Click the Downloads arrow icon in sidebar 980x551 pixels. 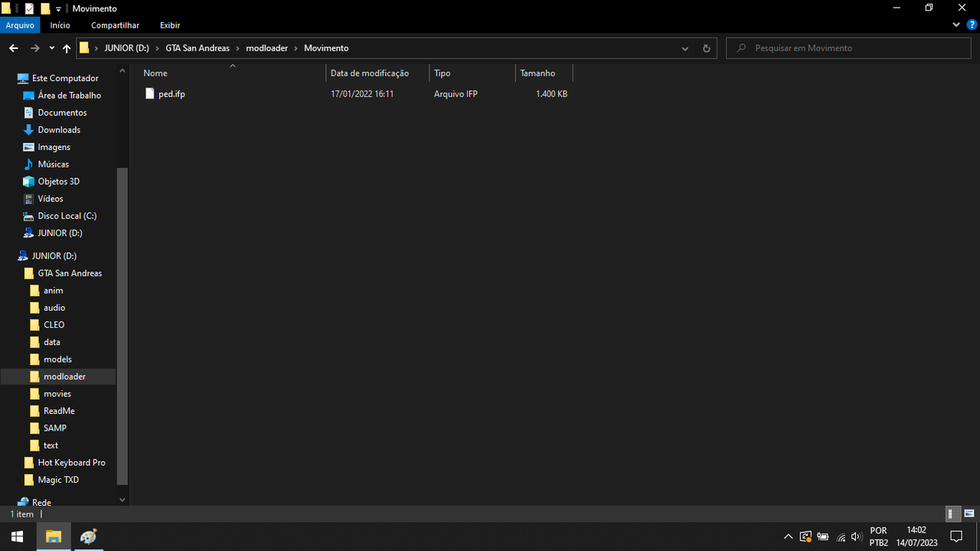29,130
